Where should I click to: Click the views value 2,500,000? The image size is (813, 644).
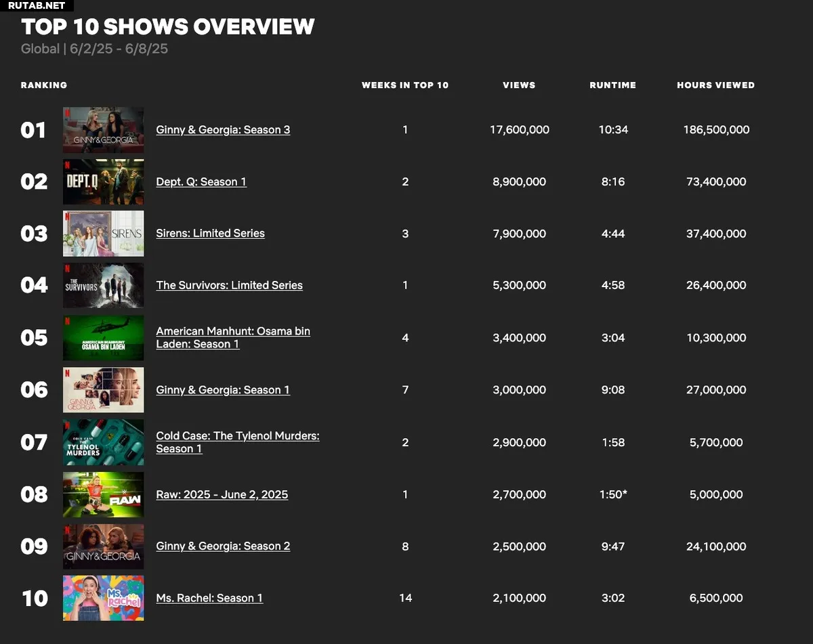(520, 546)
